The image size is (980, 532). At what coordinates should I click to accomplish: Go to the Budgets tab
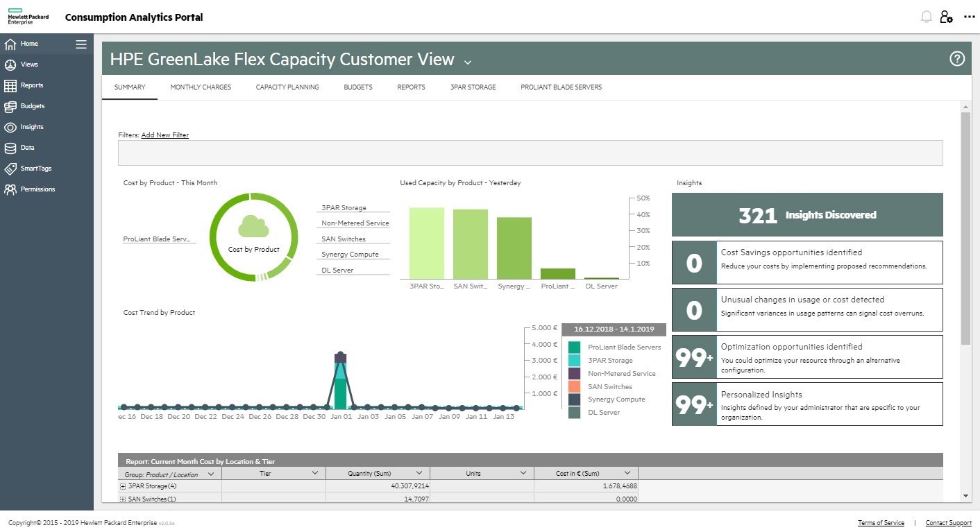click(x=358, y=87)
